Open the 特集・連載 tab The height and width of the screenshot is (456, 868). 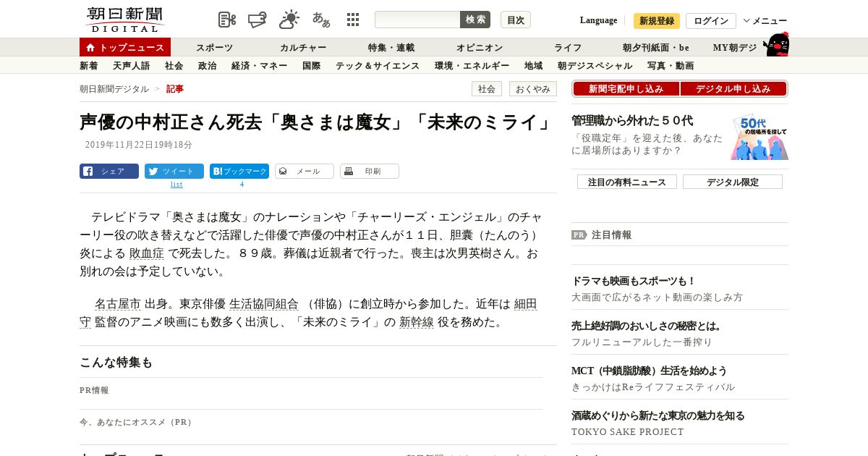(x=391, y=48)
